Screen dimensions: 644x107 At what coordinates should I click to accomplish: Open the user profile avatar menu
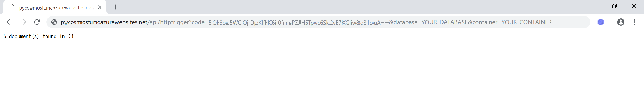pos(621,22)
